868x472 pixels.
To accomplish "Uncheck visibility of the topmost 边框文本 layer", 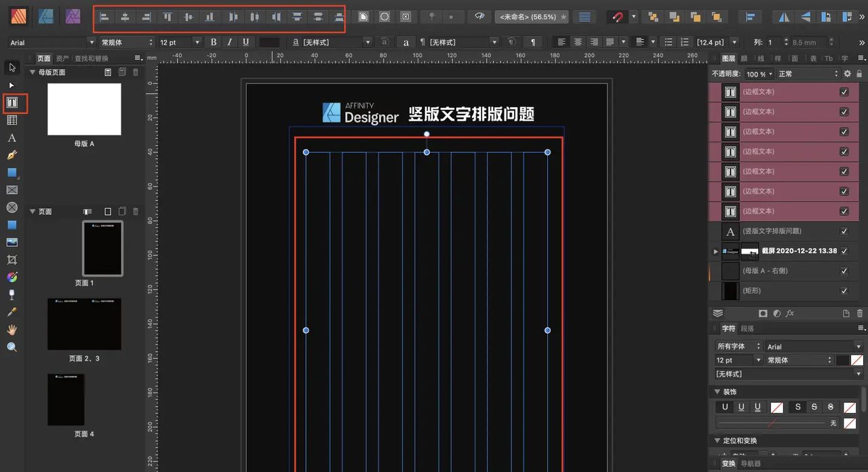I will click(844, 92).
